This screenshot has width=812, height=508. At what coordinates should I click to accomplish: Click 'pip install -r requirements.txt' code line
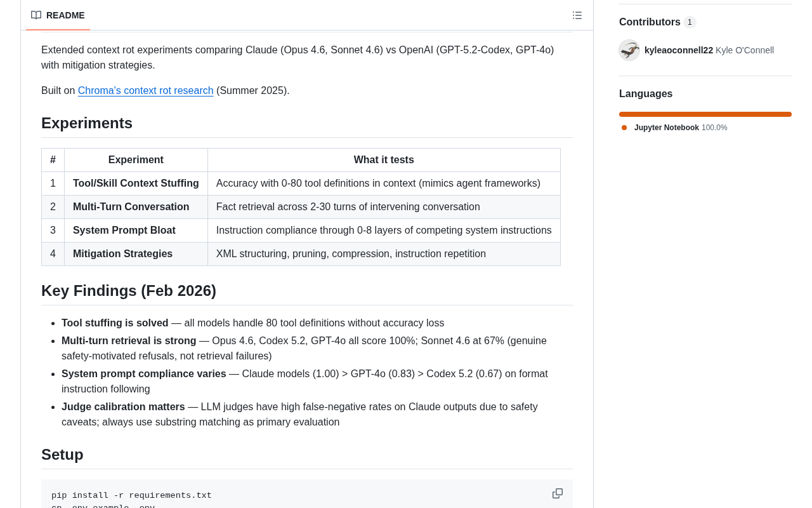pos(131,495)
